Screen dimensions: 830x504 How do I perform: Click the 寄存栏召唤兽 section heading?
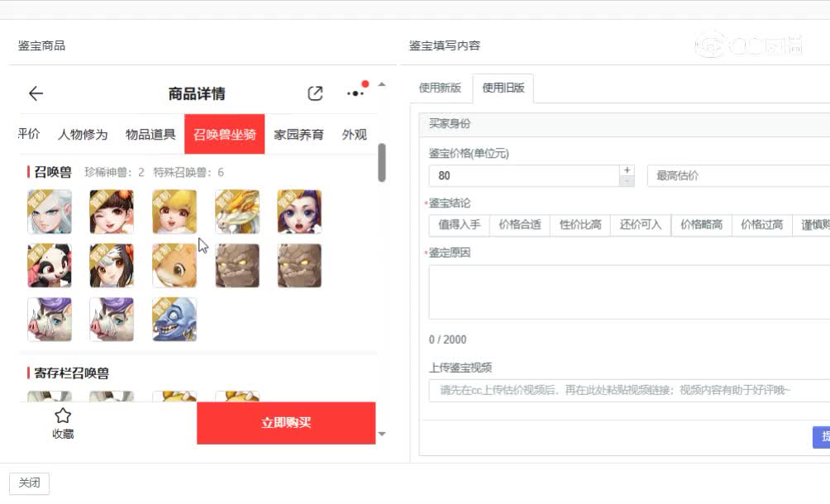tap(71, 373)
